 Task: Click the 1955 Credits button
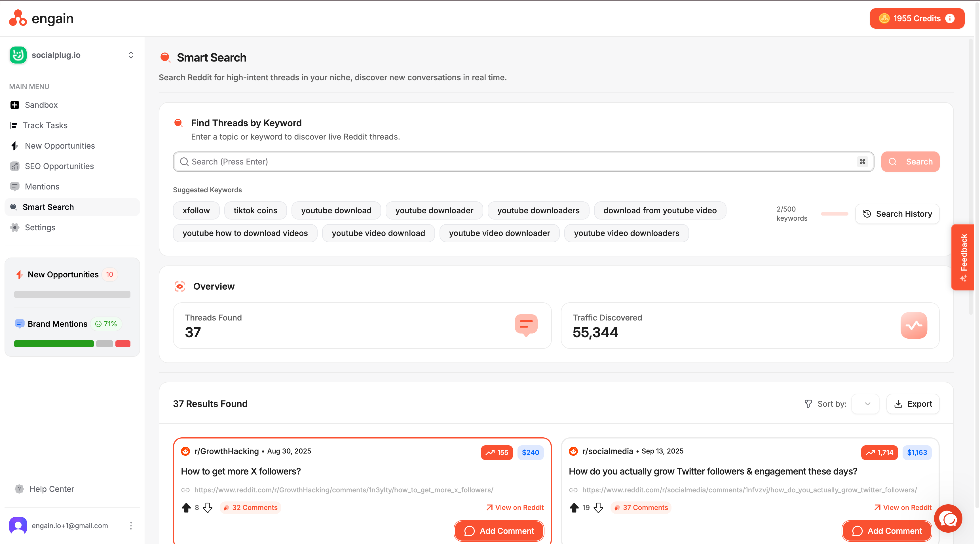tap(917, 18)
